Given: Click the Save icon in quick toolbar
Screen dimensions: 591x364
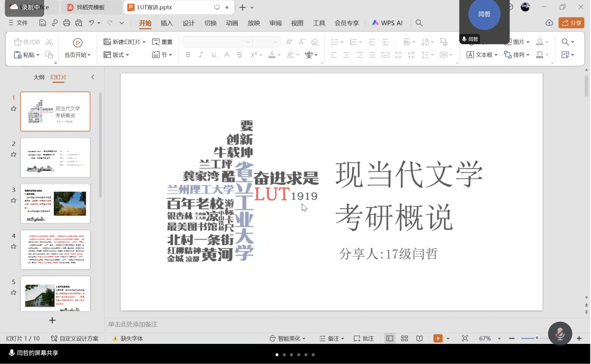Looking at the screenshot, I should point(42,23).
